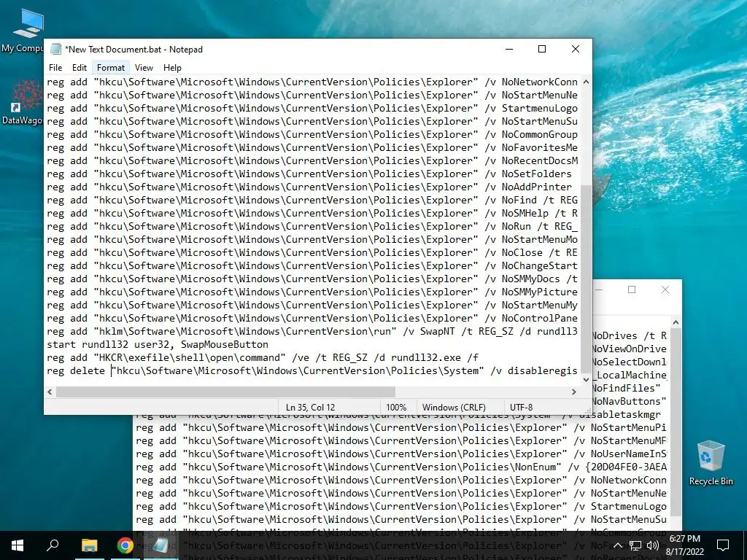Maximize the background Notepad window
This screenshot has height=560, width=747.
(632, 289)
